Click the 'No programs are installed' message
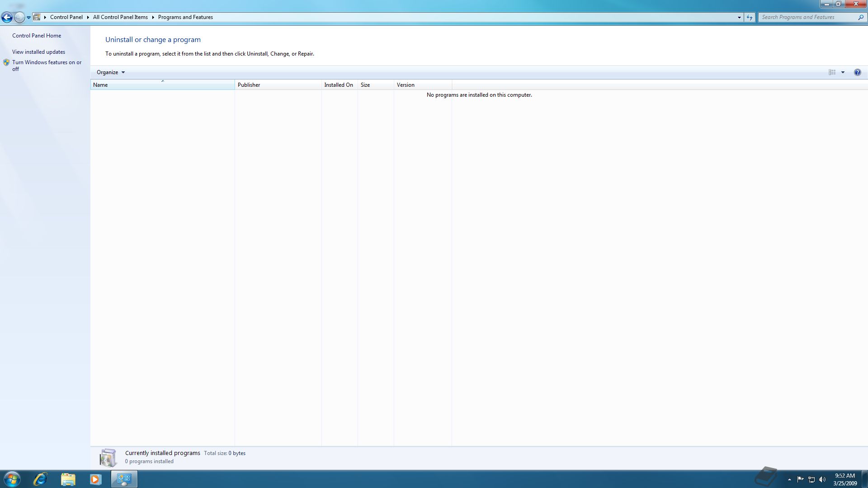This screenshot has width=868, height=488. click(479, 95)
